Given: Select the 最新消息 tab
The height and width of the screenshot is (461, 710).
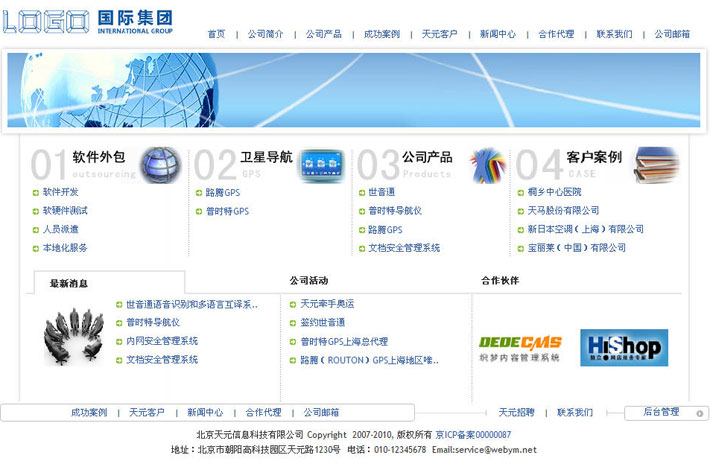Looking at the screenshot, I should 69,284.
